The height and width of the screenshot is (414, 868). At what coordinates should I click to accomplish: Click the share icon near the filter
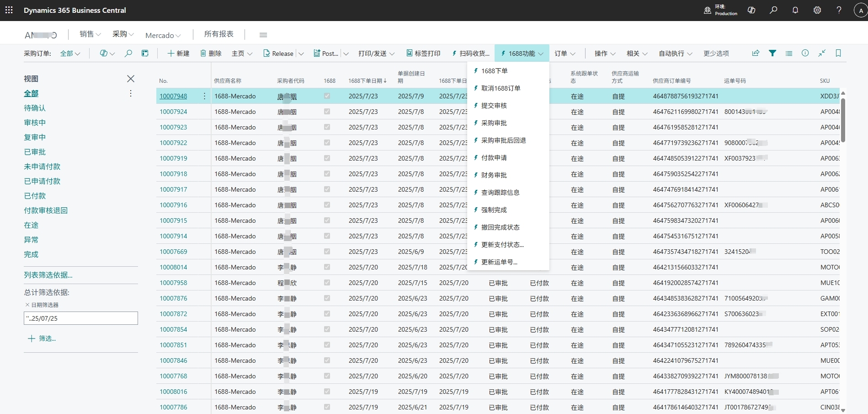755,53
